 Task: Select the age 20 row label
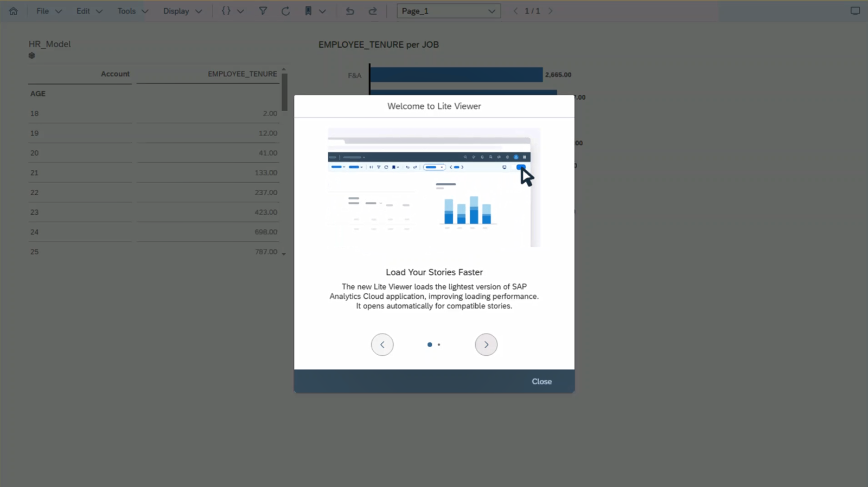tap(34, 153)
